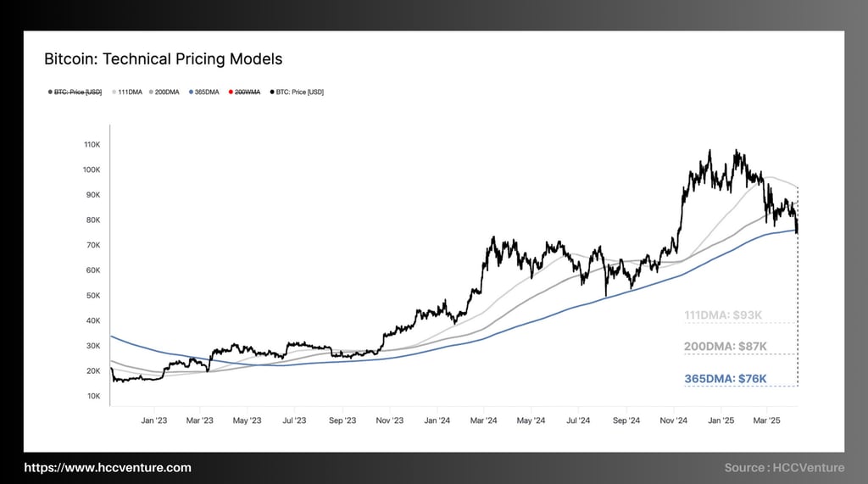Select the 111DMA: $93K annotation label
This screenshot has height=484, width=868.
(723, 315)
